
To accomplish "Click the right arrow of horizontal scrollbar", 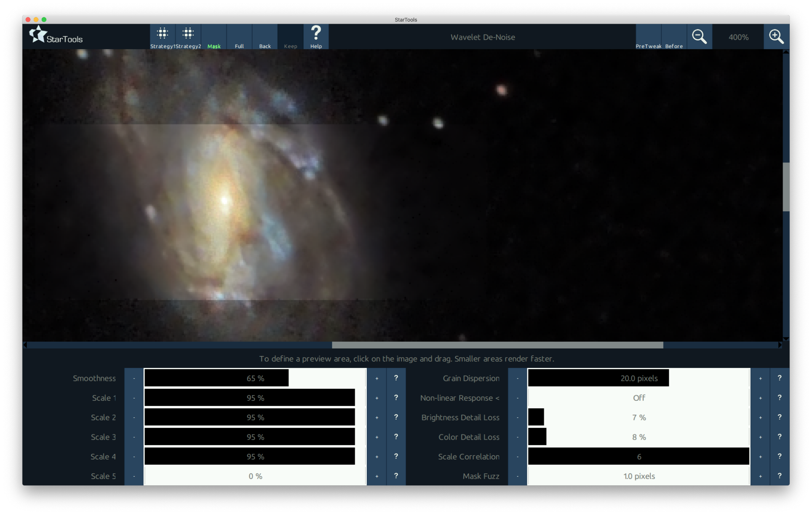I will click(x=780, y=345).
